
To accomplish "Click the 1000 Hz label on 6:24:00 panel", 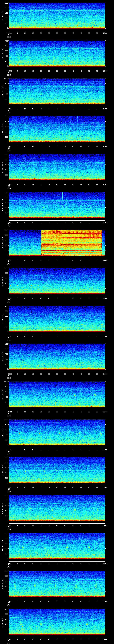I will click(x=6, y=382).
